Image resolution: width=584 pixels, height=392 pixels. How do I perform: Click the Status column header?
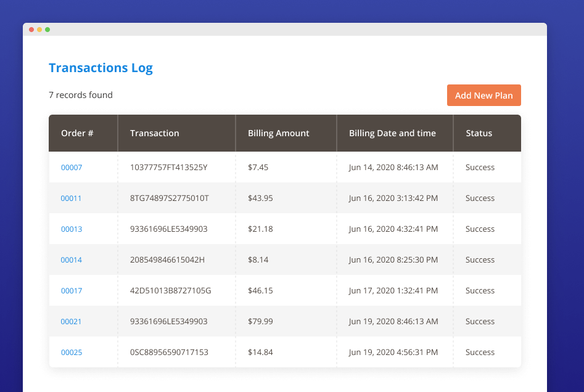[479, 133]
